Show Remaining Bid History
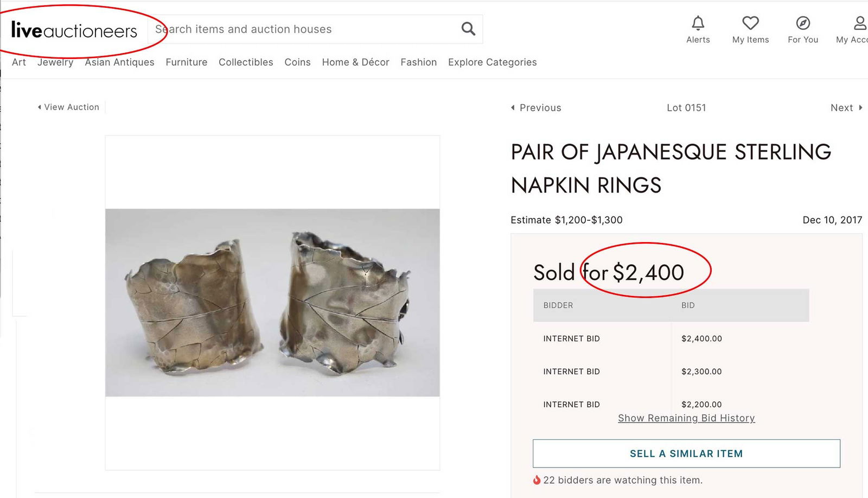868x498 pixels. pos(686,418)
